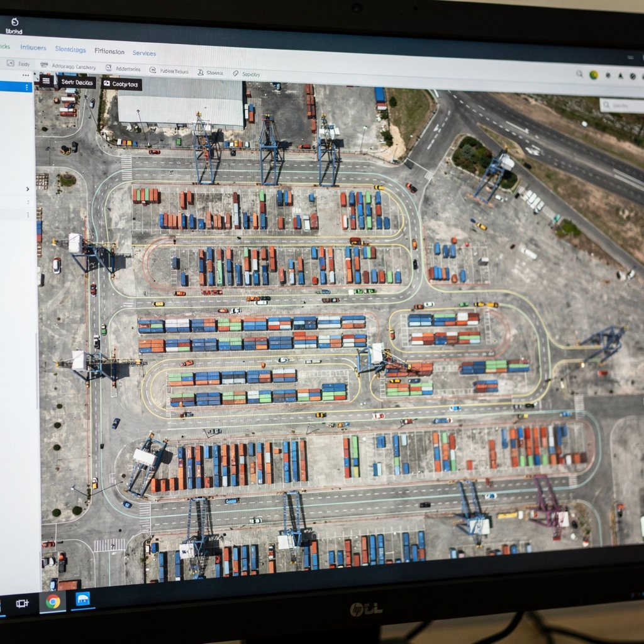Screen dimensions: 644x644
Task: Click the Fiffionslon menu item
Action: click(x=109, y=51)
